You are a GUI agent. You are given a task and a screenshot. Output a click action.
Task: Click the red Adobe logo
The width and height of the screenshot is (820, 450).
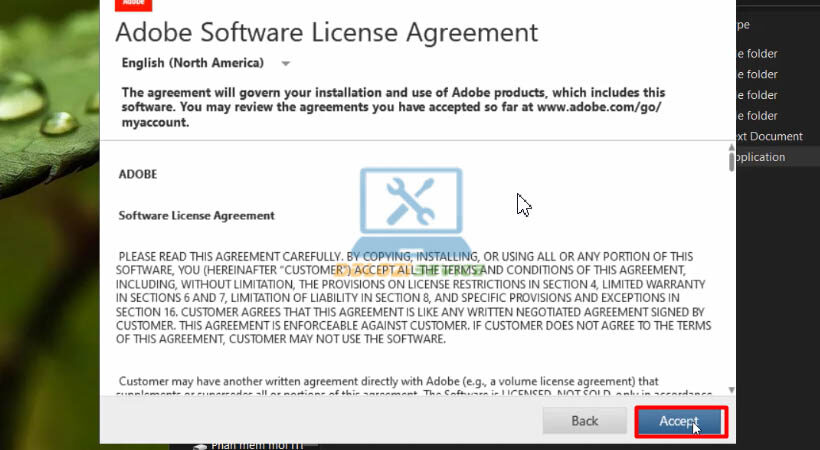[133, 4]
